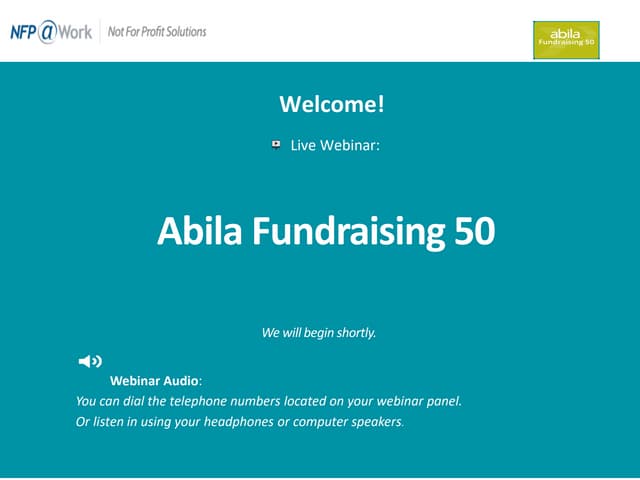Viewport: 640px width, 480px height.
Task: Select the NFP letters in the logo
Action: click(24, 32)
